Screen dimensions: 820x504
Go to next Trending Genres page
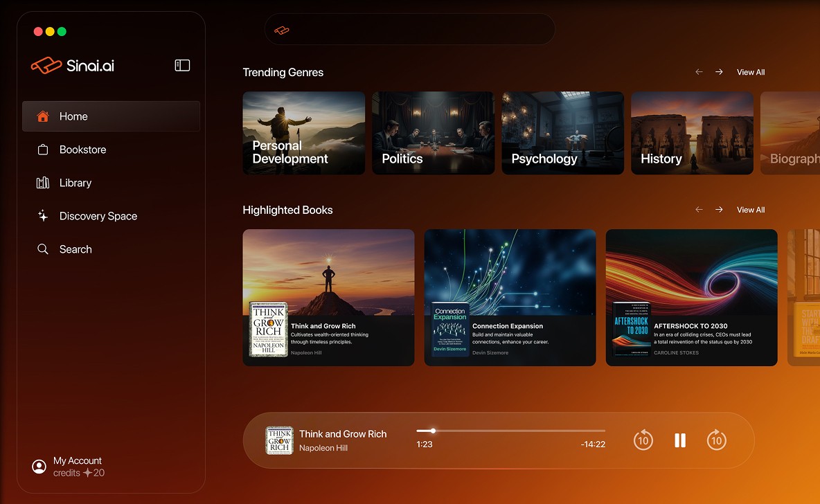click(719, 71)
